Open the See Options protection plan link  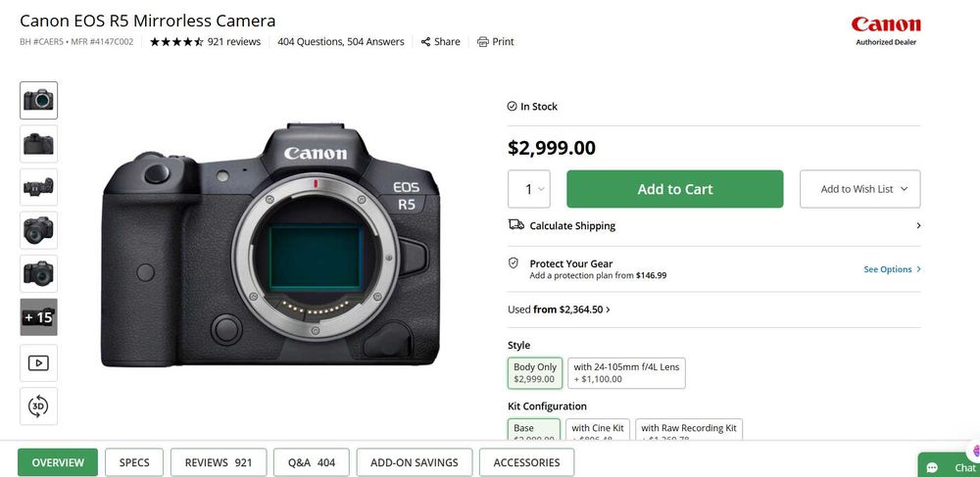(892, 269)
